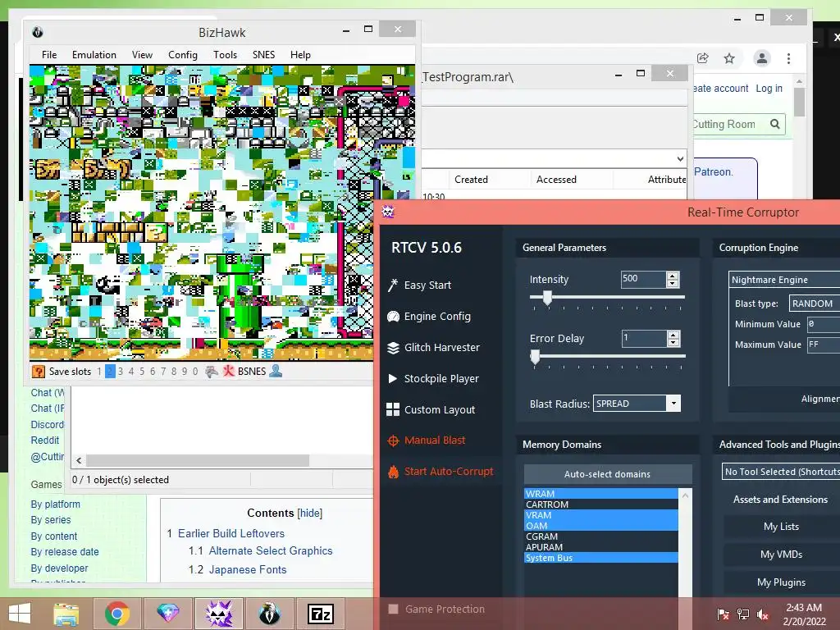The height and width of the screenshot is (630, 840).
Task: Click the Start Auto-Corrupt flame icon
Action: click(x=393, y=472)
